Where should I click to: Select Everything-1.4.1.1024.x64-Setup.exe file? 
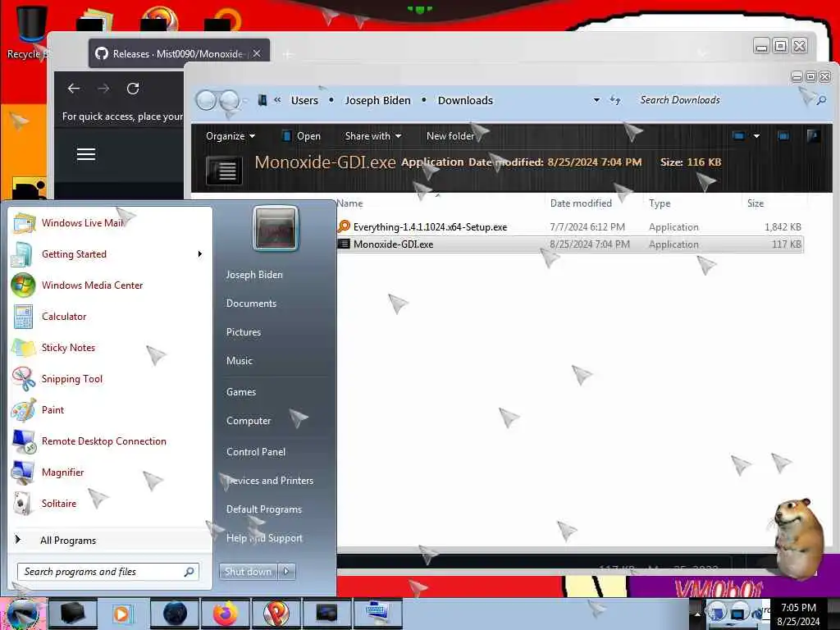(x=570, y=227)
